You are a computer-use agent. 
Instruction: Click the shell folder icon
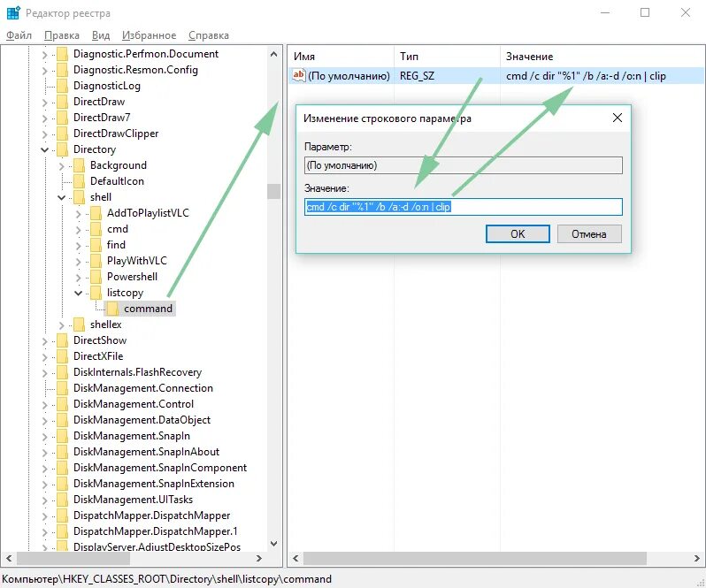[x=80, y=197]
